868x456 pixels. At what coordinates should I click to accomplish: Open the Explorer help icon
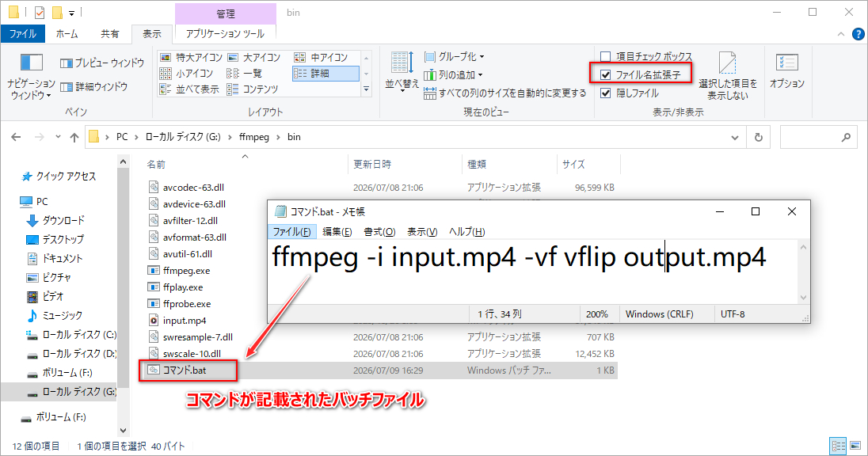click(858, 34)
